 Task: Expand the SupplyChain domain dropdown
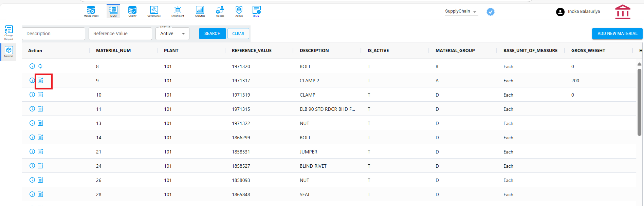[461, 12]
